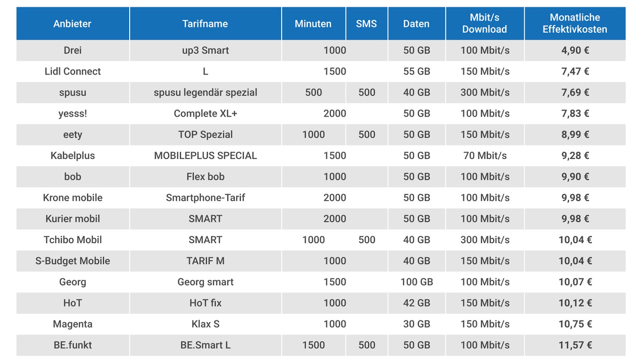Click the 10,75 € price cell
This screenshot has width=644, height=362.
point(575,325)
